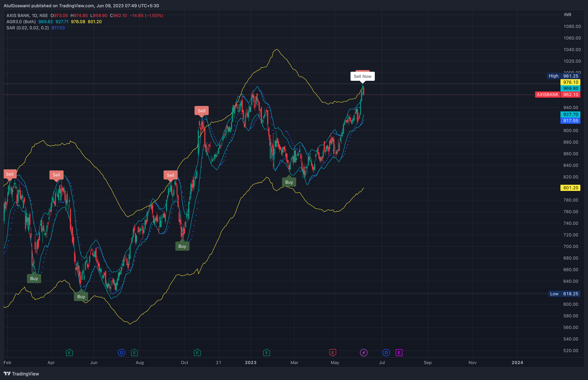Select the Sell marker just before Oct
Screen dimensions: 588x380
(170, 175)
